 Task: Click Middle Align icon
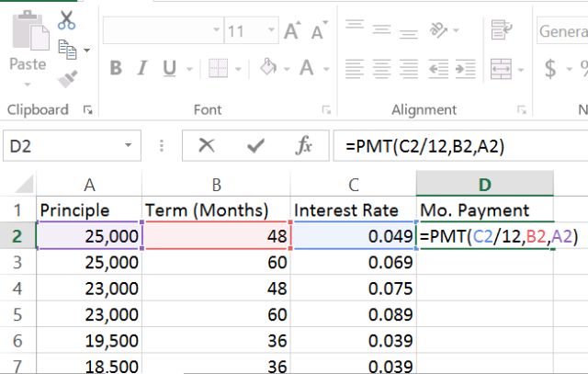(x=382, y=29)
